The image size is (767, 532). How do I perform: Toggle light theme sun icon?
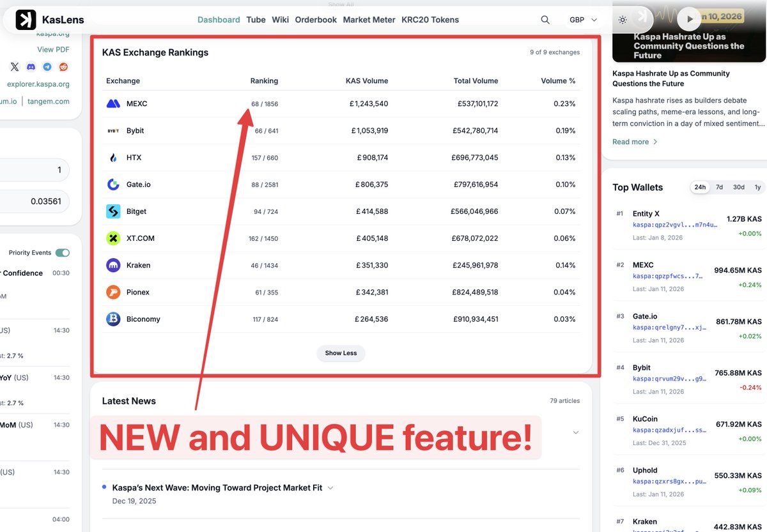click(x=623, y=20)
